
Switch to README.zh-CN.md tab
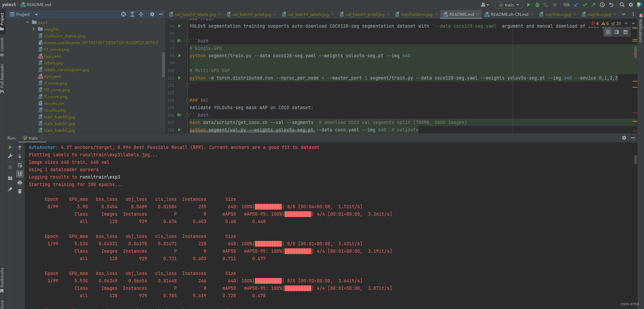point(509,14)
